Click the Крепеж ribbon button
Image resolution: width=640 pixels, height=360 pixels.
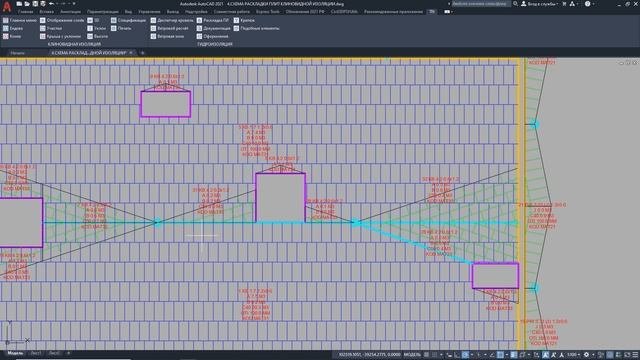[x=244, y=20]
